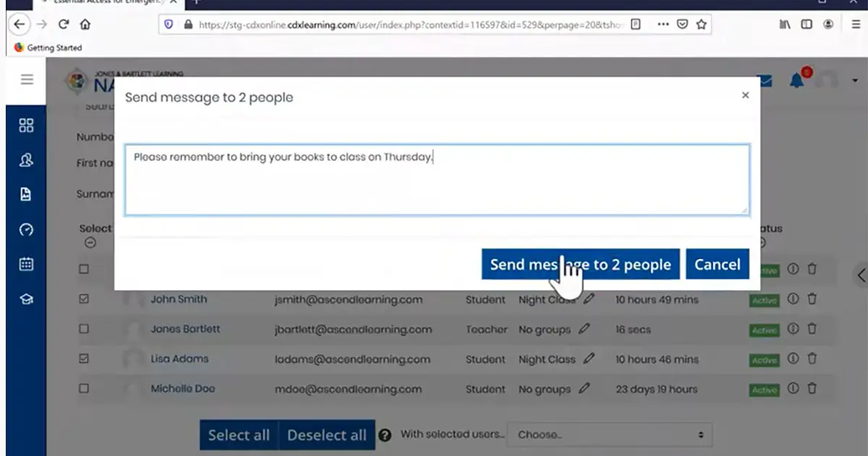Click the browser home icon
Viewport: 868px width, 456px height.
pos(85,24)
